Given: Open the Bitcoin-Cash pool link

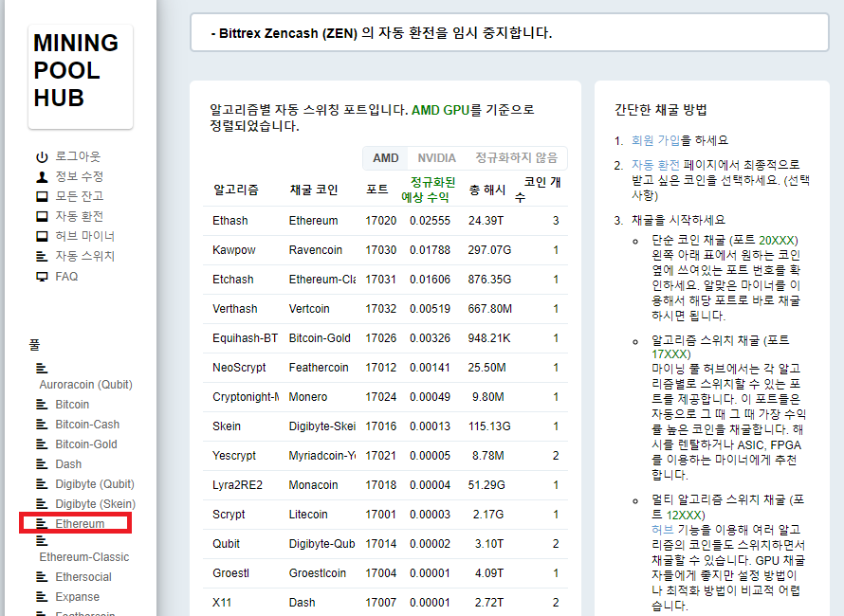Looking at the screenshot, I should pyautogui.click(x=87, y=425).
